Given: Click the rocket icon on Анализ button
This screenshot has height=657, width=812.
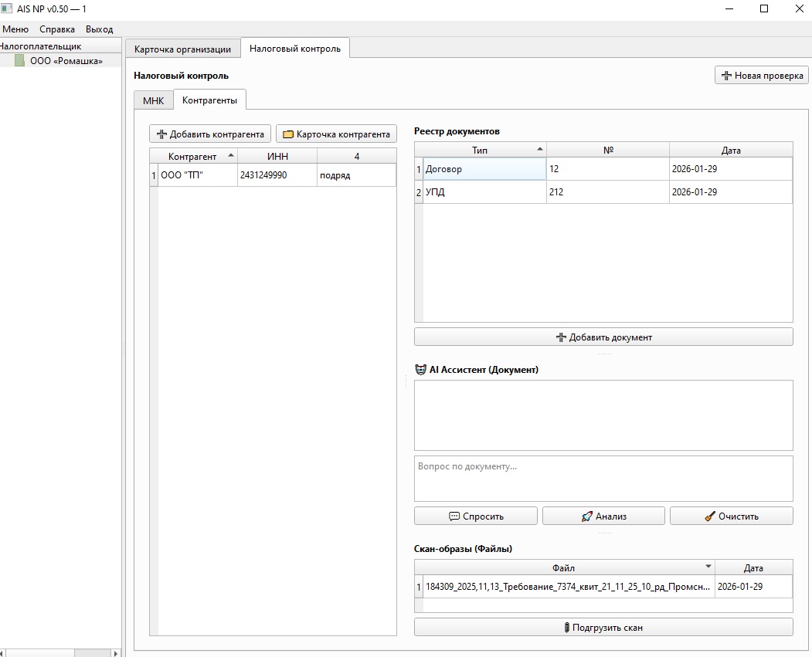Looking at the screenshot, I should pyautogui.click(x=587, y=516).
